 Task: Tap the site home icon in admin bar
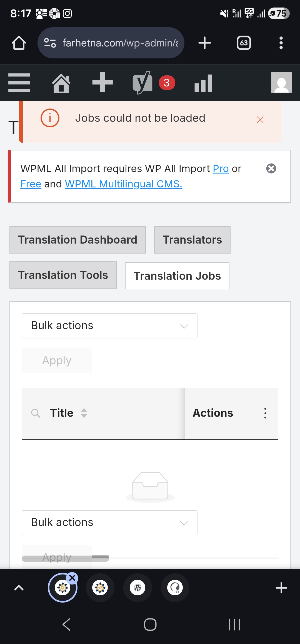[61, 83]
